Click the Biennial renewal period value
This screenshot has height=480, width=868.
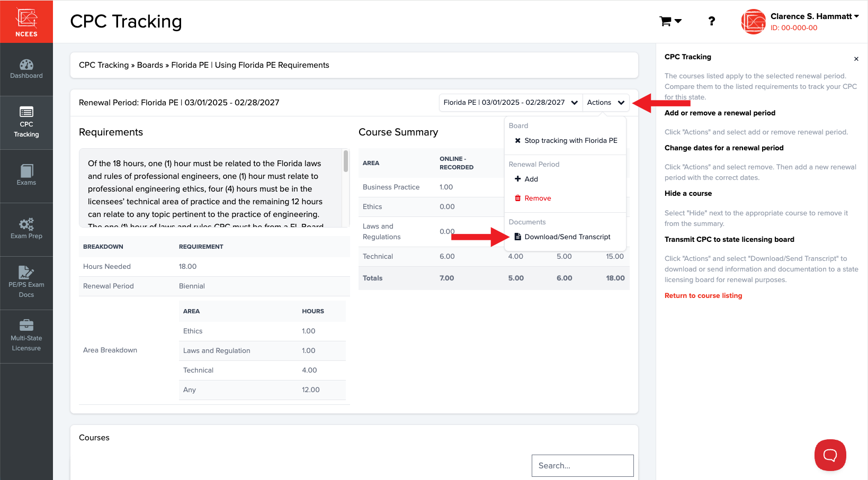(192, 286)
